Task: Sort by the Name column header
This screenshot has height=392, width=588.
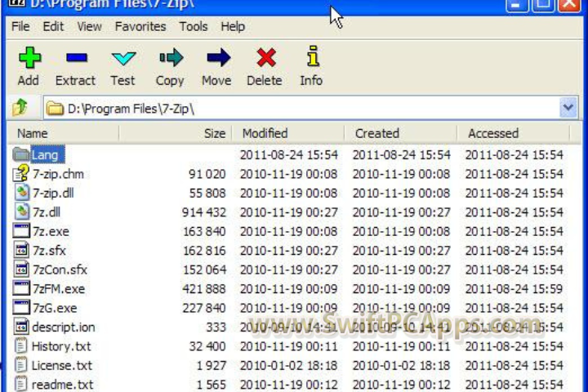Action: (63, 134)
